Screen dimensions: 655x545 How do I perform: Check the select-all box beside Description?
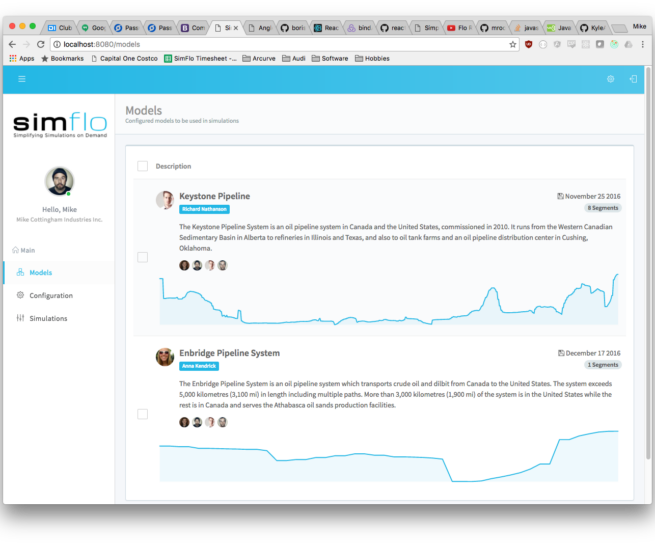[142, 166]
